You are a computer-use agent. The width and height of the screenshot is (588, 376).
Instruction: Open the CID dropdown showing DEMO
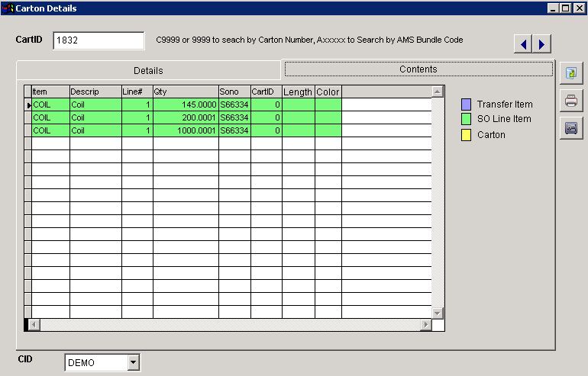click(x=134, y=362)
